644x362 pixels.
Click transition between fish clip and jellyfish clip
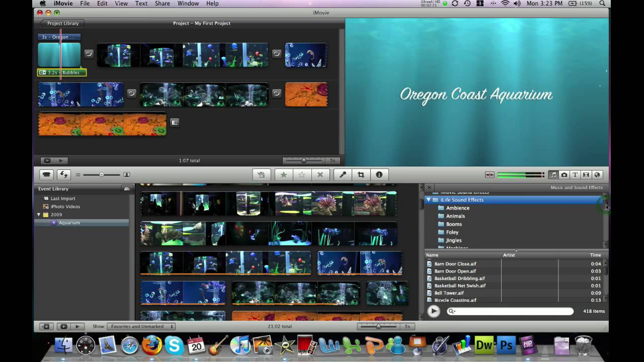pyautogui.click(x=277, y=53)
